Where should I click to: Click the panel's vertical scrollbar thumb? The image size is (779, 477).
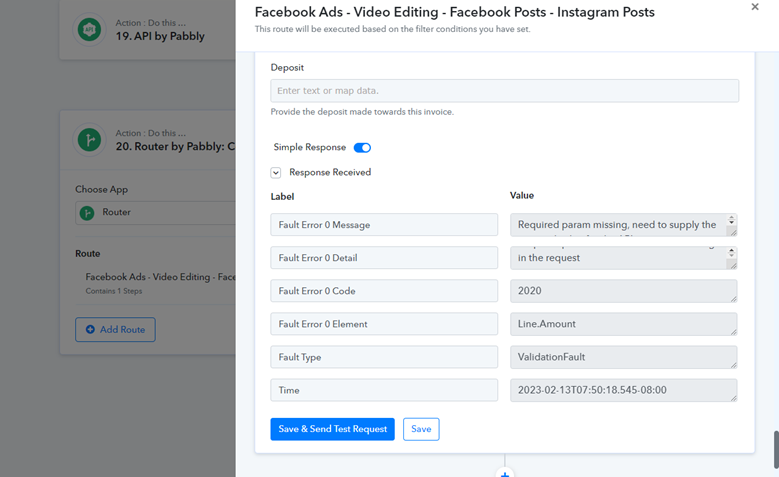(x=776, y=450)
